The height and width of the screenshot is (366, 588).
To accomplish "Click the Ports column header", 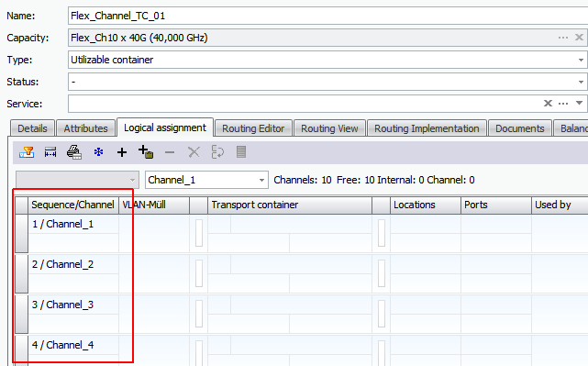I will pos(496,205).
